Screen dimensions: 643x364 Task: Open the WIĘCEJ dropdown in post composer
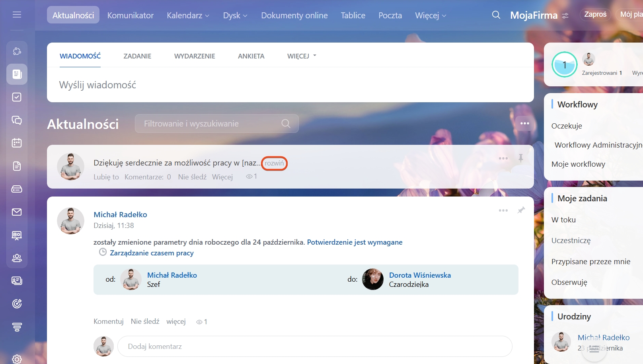click(x=302, y=56)
